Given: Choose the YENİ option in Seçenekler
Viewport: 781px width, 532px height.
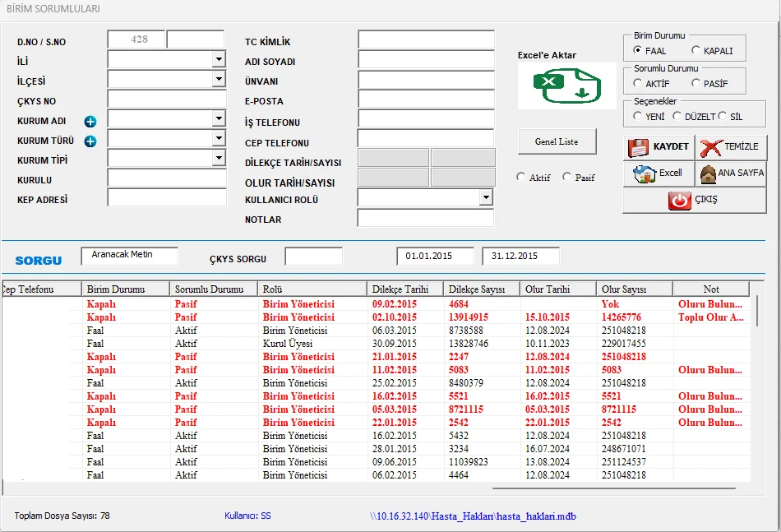Looking at the screenshot, I should coord(637,116).
